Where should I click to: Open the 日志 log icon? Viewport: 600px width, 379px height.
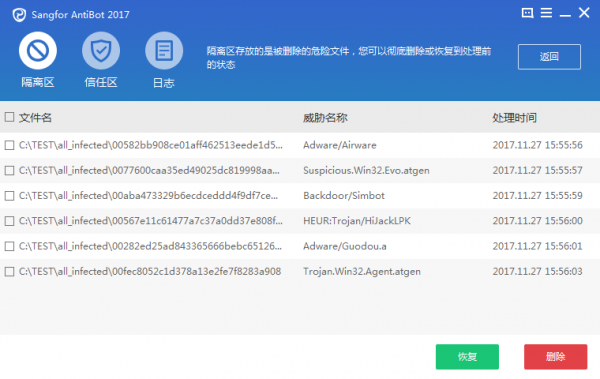tap(164, 51)
